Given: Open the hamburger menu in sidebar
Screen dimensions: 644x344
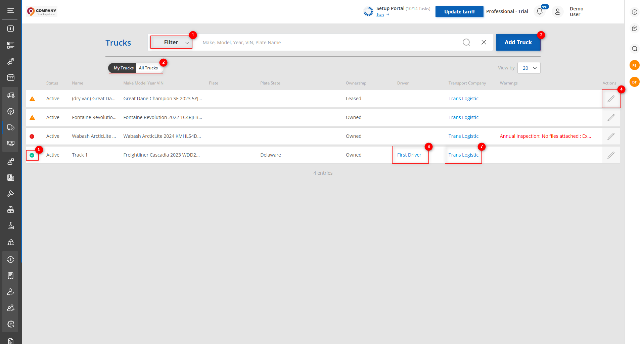Looking at the screenshot, I should coord(11,10).
